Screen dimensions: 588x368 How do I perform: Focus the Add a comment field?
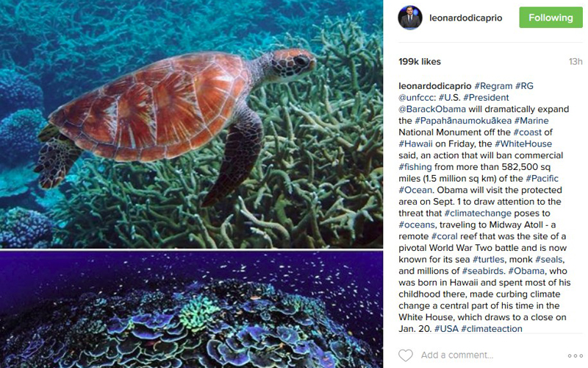coord(456,355)
